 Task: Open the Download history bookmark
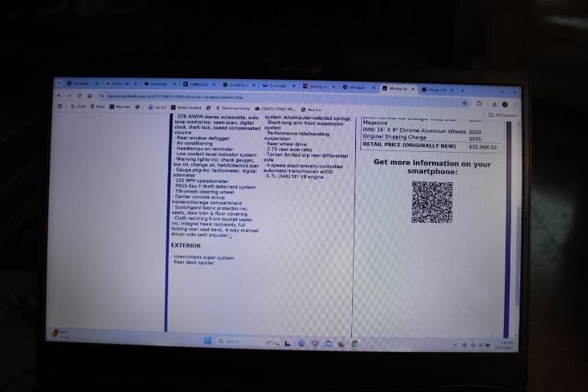coord(233,107)
